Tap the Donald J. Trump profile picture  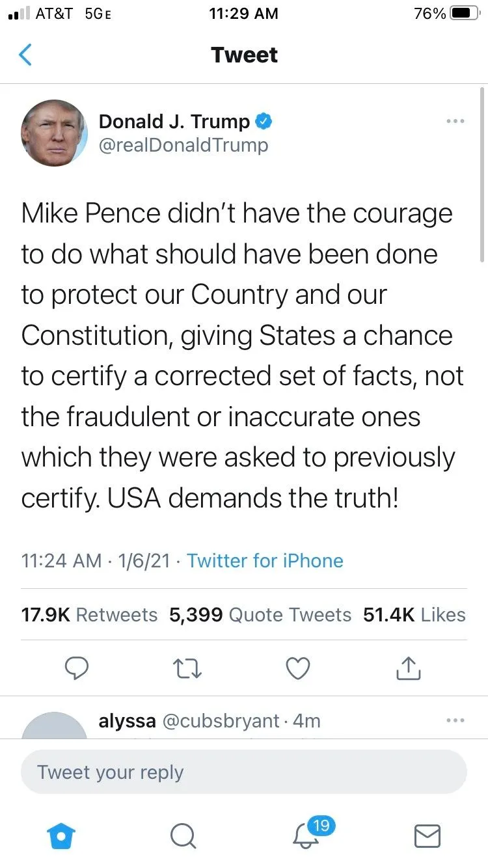click(55, 133)
